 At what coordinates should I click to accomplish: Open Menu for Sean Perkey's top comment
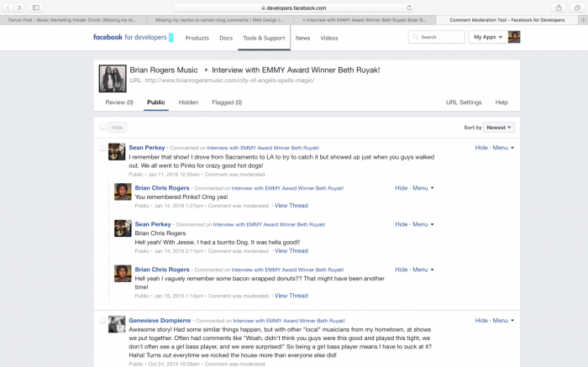(503, 148)
